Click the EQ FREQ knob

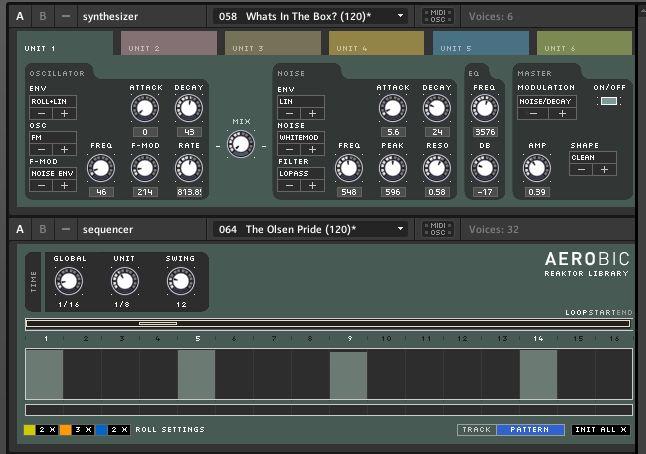click(484, 108)
